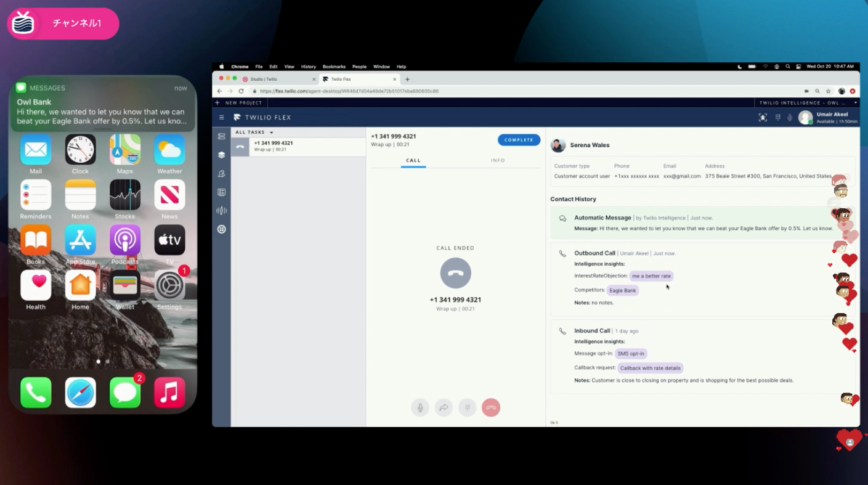Open the History menu in menu bar

tap(309, 67)
